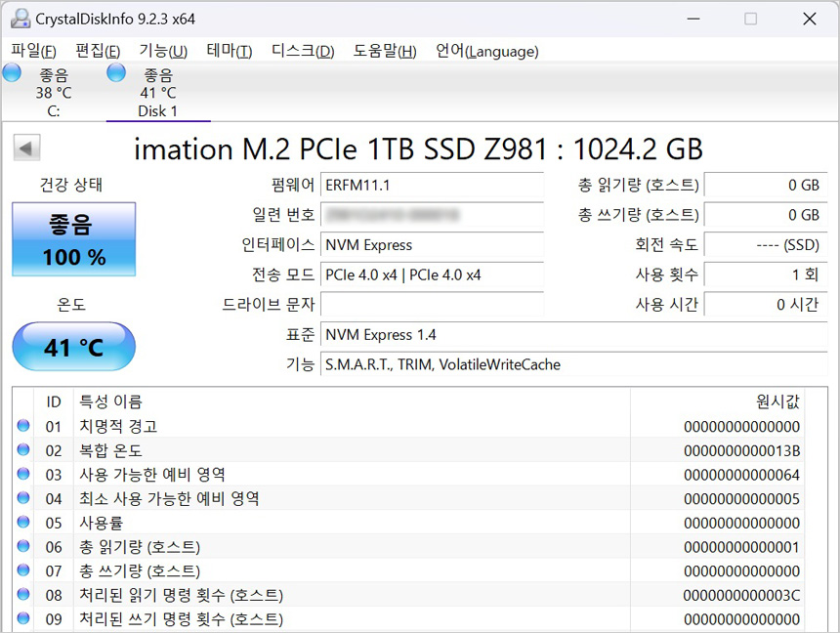
Task: Click the 펌웨어 field showing ERFM11.1
Action: 432,185
